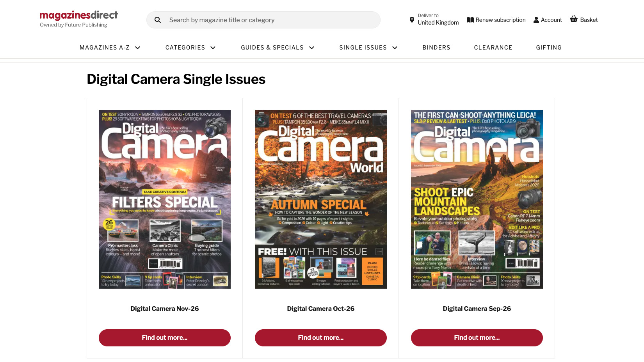Open the Digital Camera World Oct-26 cover
The height and width of the screenshot is (362, 644).
coord(321,199)
